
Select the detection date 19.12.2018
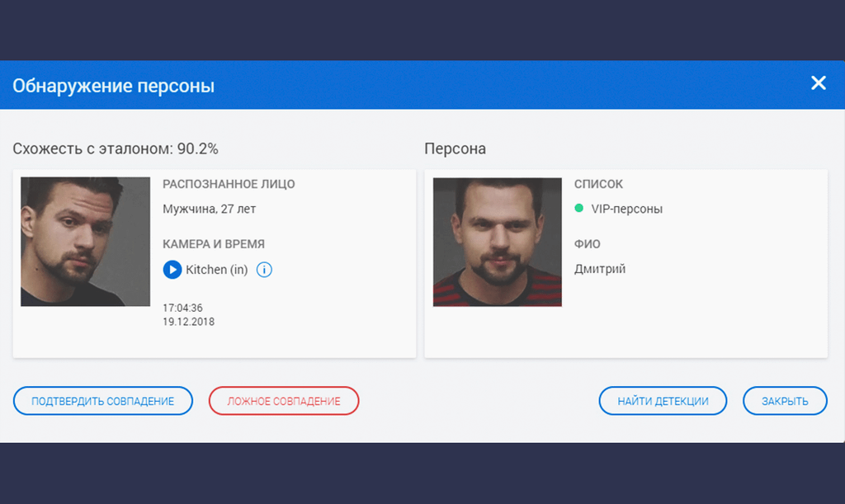189,322
